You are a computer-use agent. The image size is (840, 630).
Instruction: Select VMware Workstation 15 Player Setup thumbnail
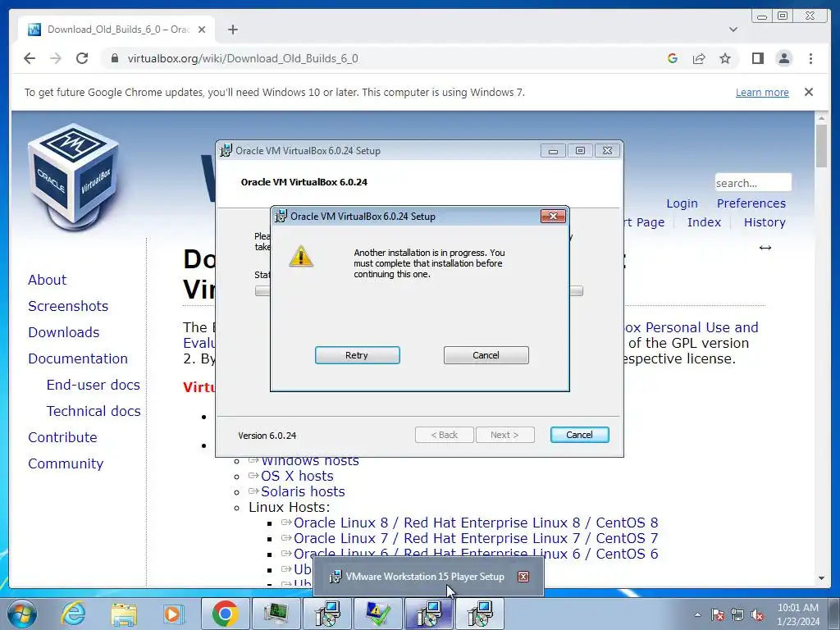[x=428, y=577]
